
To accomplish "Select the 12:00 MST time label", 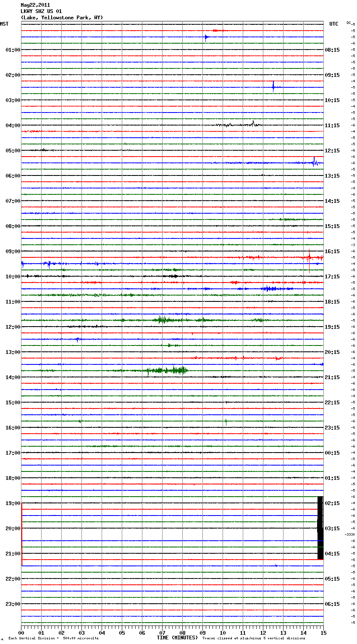I will pyautogui.click(x=13, y=327).
